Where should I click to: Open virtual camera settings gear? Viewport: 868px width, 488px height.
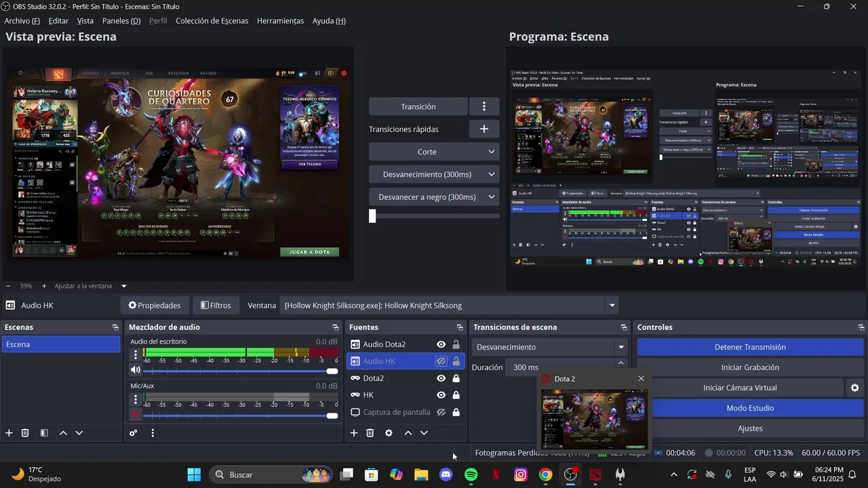(x=855, y=388)
